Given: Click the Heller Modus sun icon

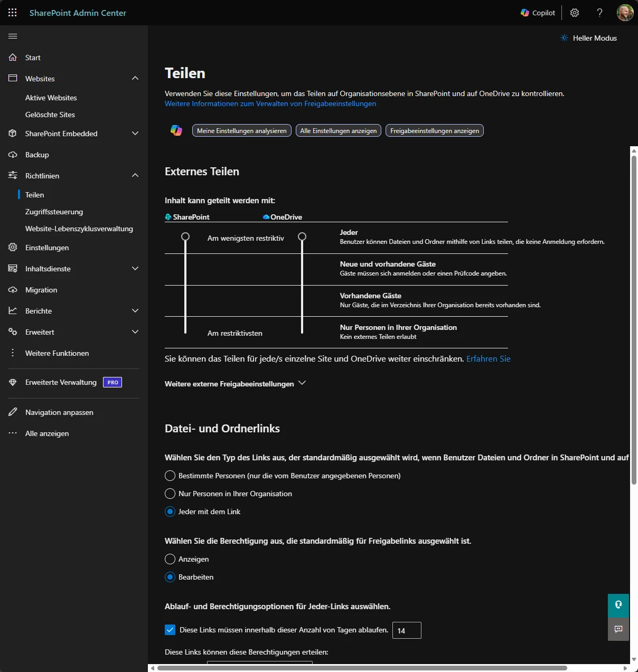Looking at the screenshot, I should (564, 38).
